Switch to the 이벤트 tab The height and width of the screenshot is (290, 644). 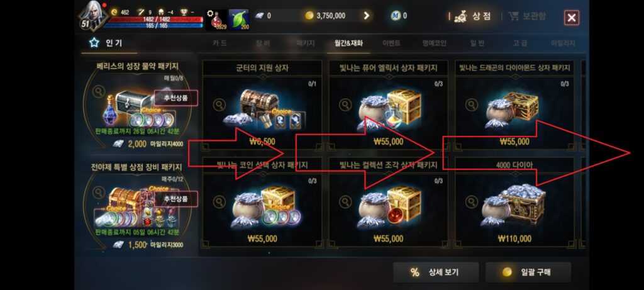pos(391,43)
